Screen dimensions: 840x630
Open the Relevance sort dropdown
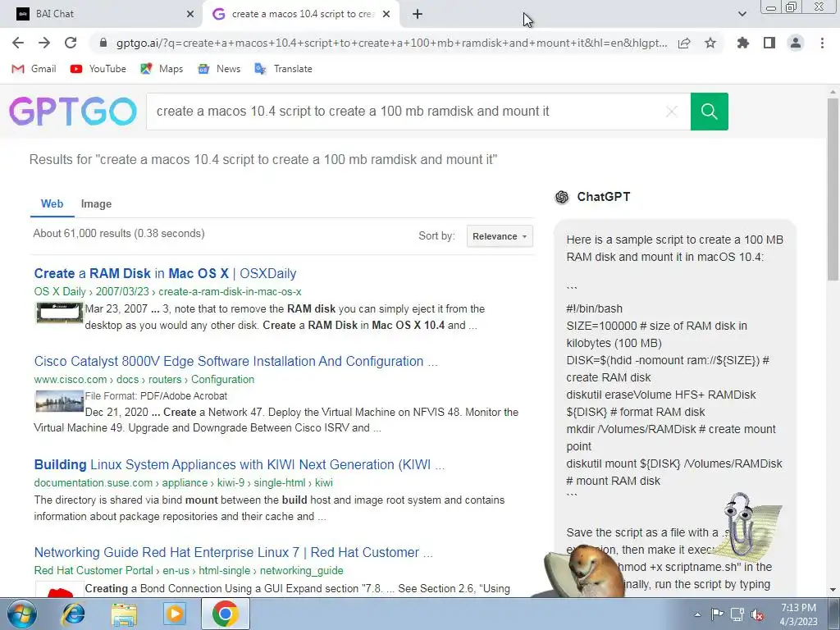pos(500,236)
